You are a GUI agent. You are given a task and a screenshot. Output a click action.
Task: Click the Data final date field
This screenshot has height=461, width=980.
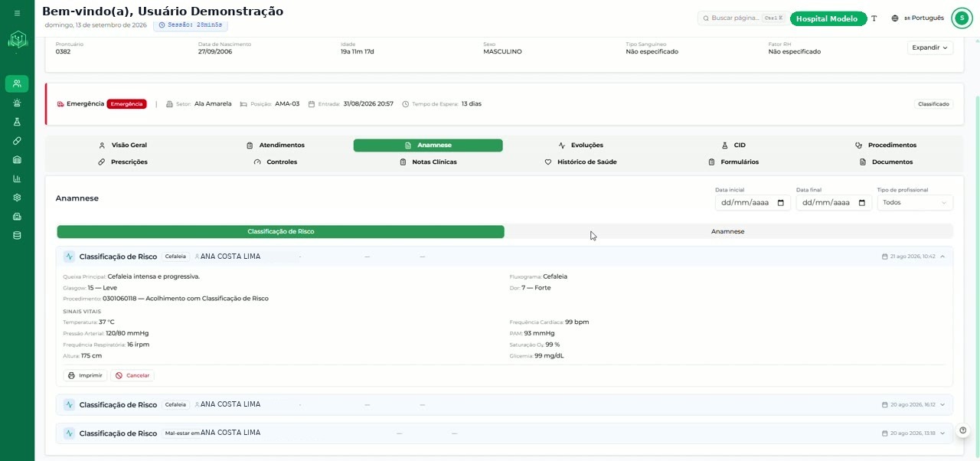(x=834, y=203)
